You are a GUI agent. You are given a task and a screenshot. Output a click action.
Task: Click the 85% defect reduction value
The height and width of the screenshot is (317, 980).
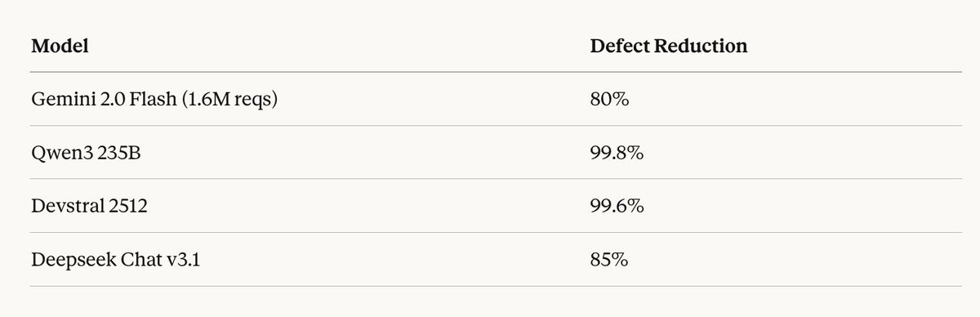(608, 260)
